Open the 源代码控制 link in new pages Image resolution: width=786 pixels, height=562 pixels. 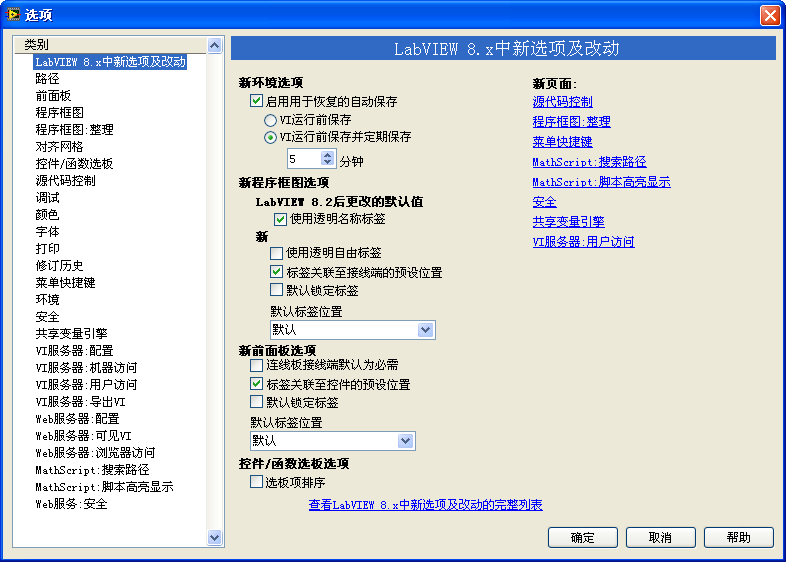562,102
